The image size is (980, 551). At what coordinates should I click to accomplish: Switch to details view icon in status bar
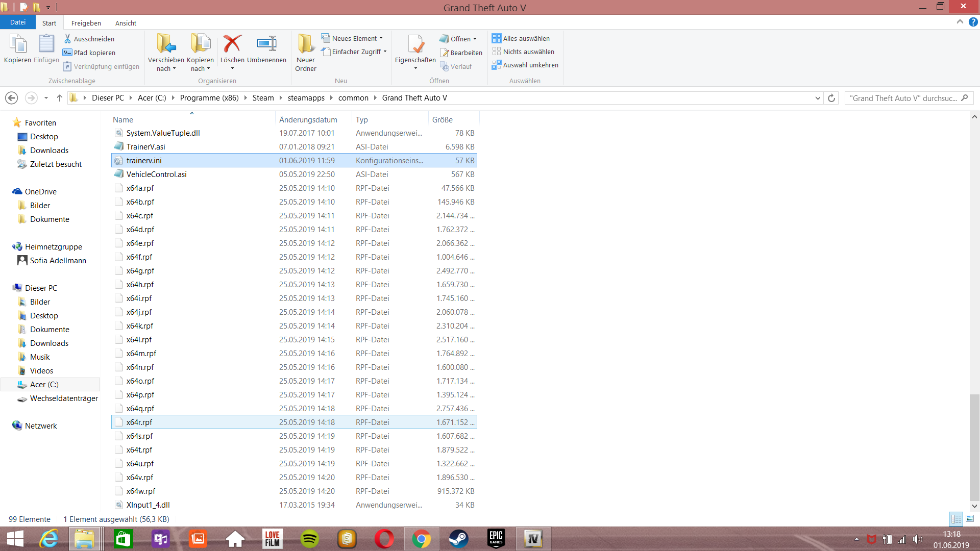(x=956, y=519)
